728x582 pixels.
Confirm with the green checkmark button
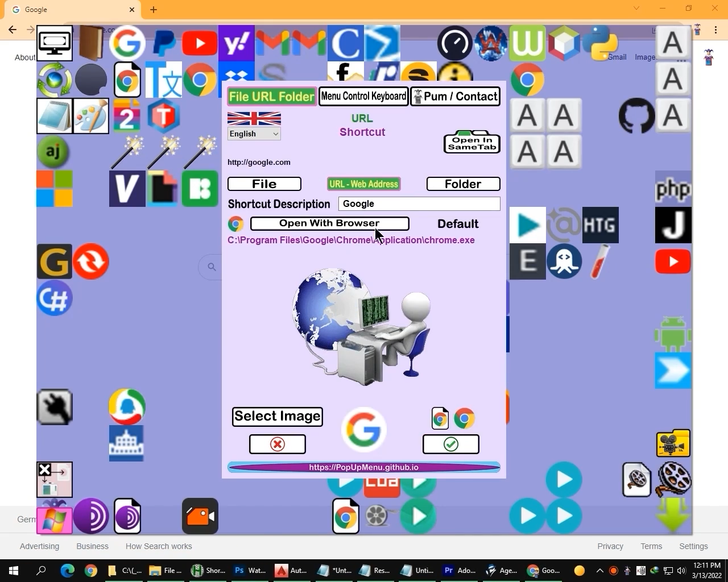[451, 444]
